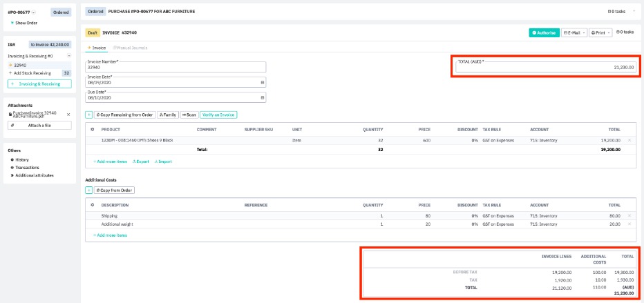Open the History link under Others
This screenshot has height=303, width=644.
point(22,159)
